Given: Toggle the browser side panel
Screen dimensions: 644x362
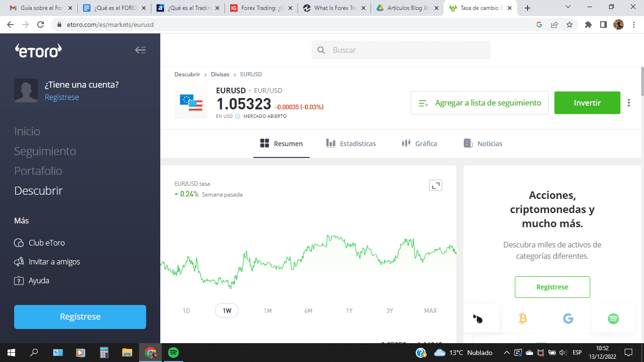Looking at the screenshot, I should click(x=603, y=25).
